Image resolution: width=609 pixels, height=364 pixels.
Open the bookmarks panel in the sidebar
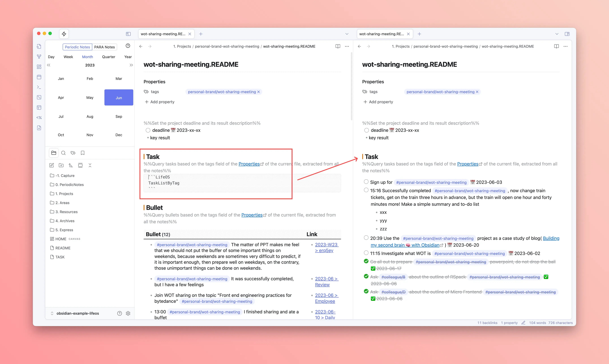point(82,153)
